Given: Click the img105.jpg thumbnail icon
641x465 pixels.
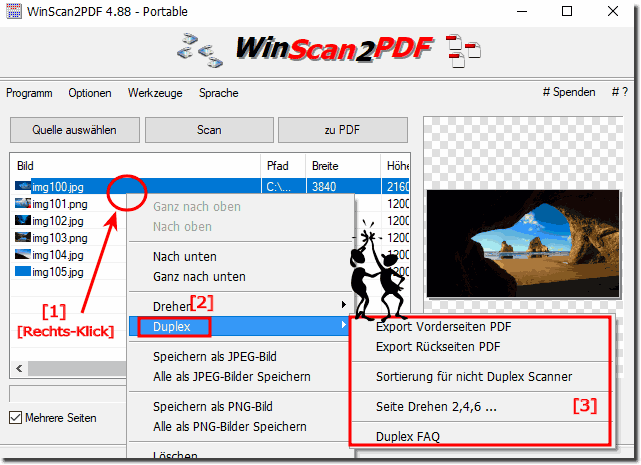Looking at the screenshot, I should point(23,272).
